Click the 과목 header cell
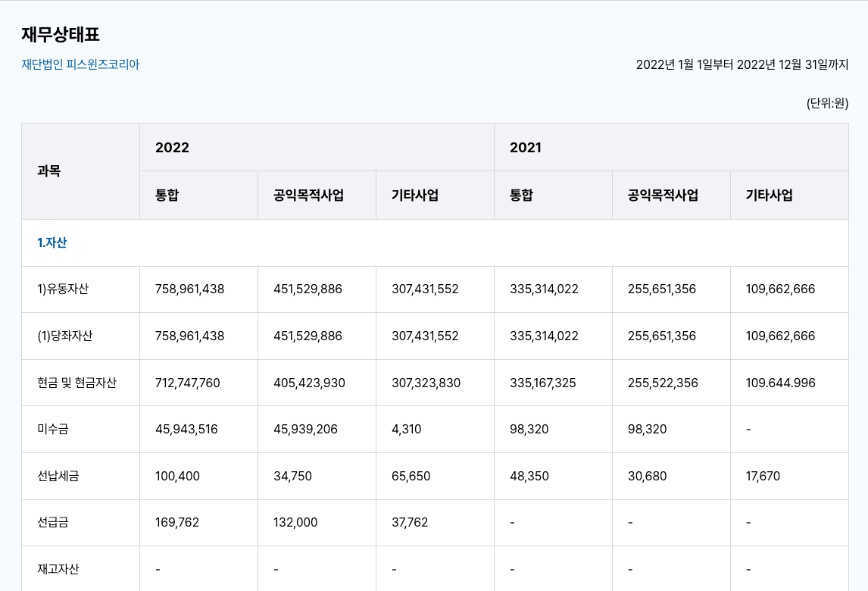This screenshot has width=868, height=591. tap(48, 171)
